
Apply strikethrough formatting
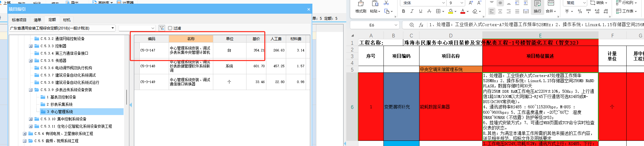(x=429, y=11)
